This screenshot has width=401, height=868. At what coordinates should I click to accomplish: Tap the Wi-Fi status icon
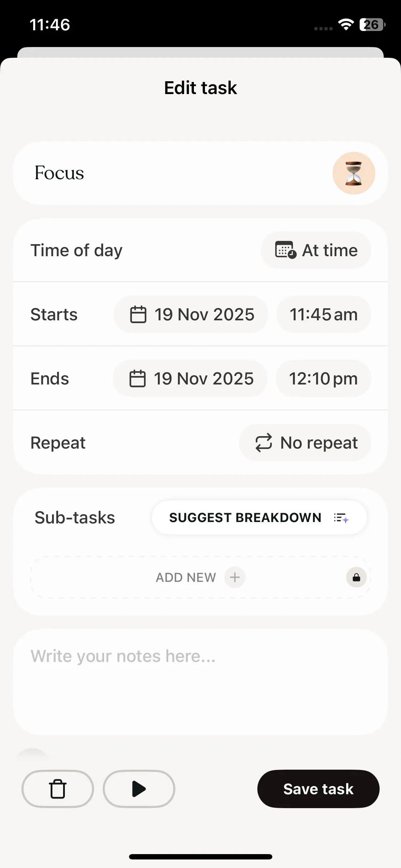(x=346, y=25)
